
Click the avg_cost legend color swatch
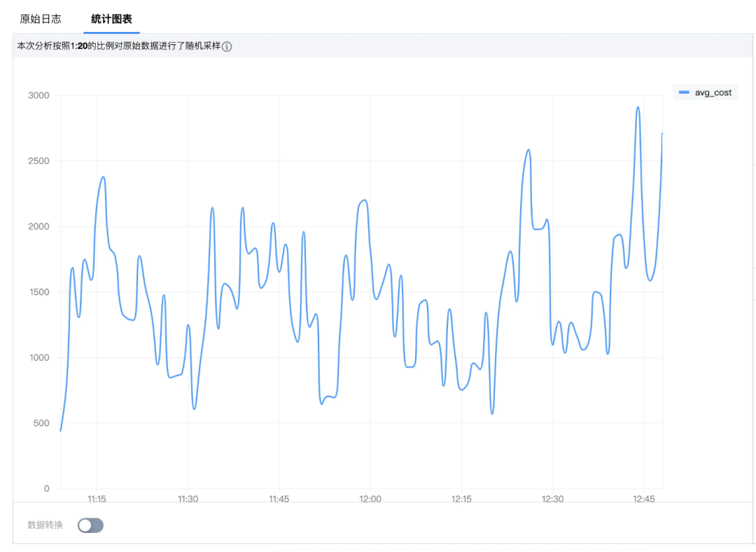click(684, 92)
